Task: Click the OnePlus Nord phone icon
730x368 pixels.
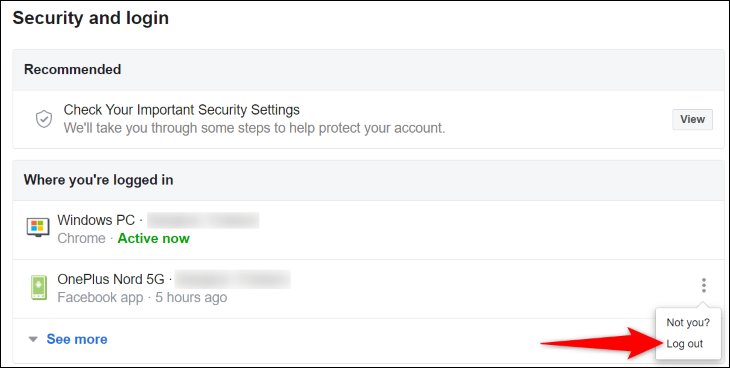Action: click(39, 287)
